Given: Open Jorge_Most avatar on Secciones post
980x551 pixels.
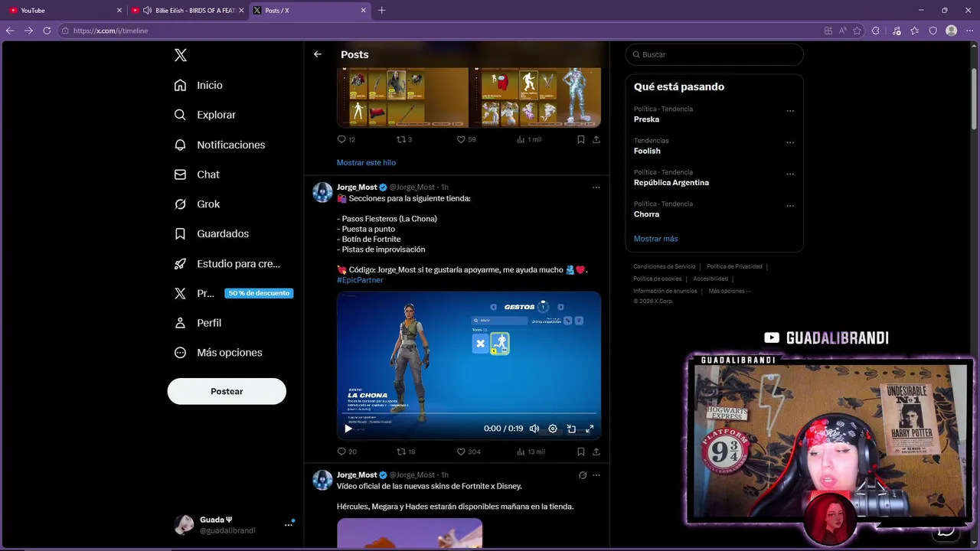Looking at the screenshot, I should click(x=322, y=192).
